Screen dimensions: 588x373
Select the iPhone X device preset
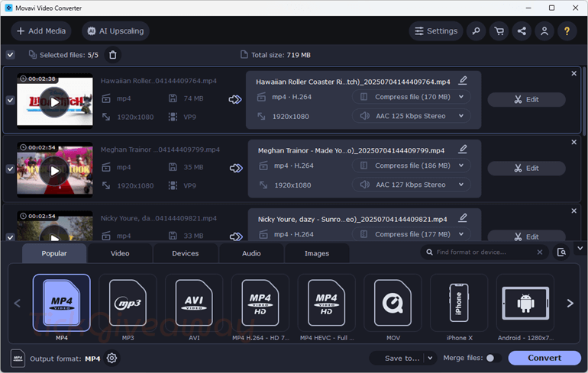tap(459, 303)
